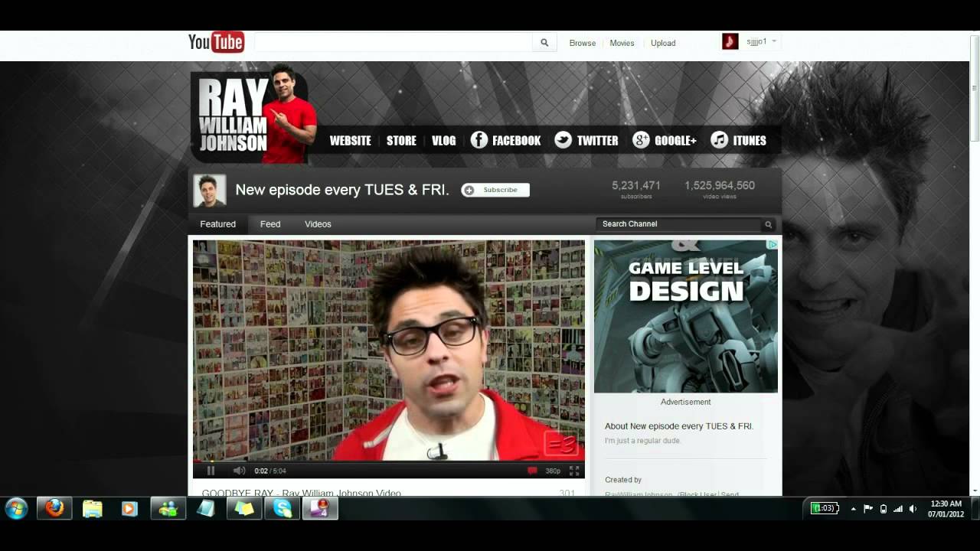Click the Action Center flag icon
This screenshot has width=980, height=551.
(x=868, y=509)
